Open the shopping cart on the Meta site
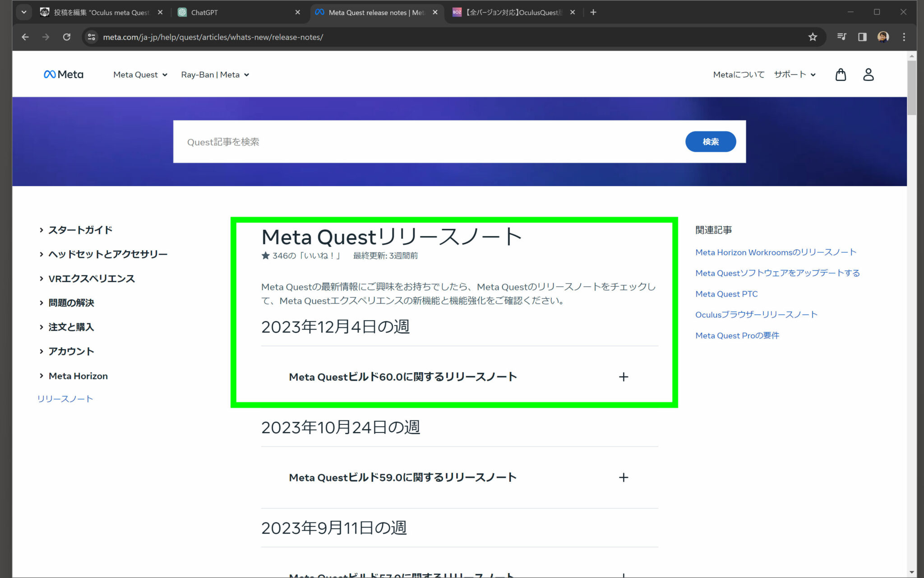924x578 pixels. point(841,75)
